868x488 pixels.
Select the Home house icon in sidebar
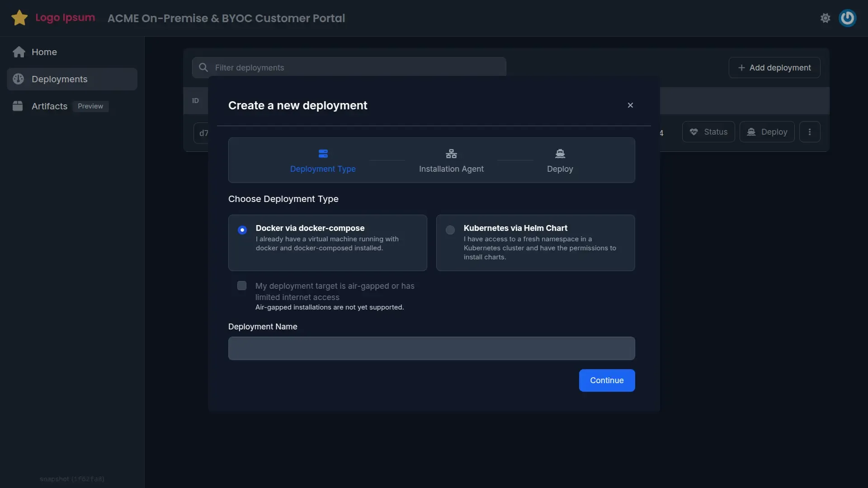[18, 52]
